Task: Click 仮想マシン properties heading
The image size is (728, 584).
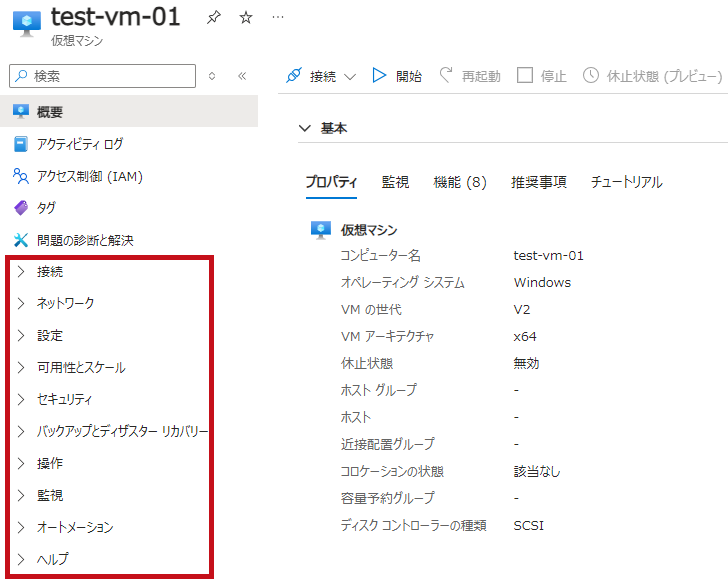Action: point(369,230)
